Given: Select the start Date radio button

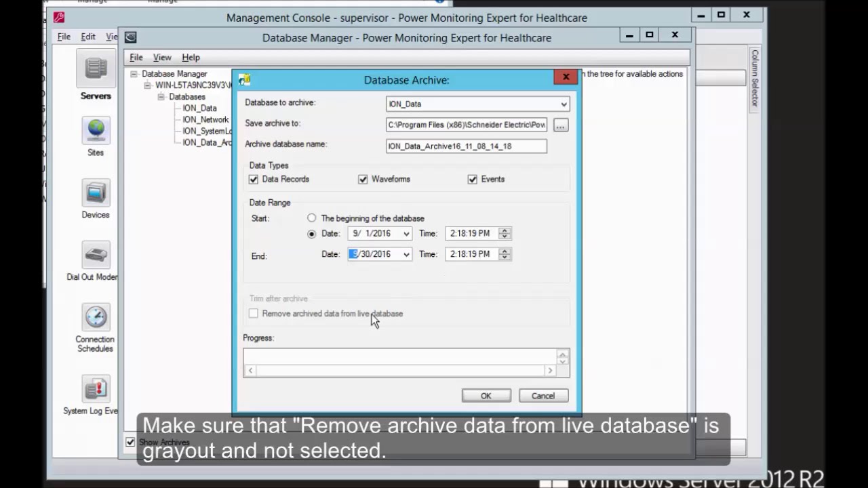Looking at the screenshot, I should click(x=311, y=234).
